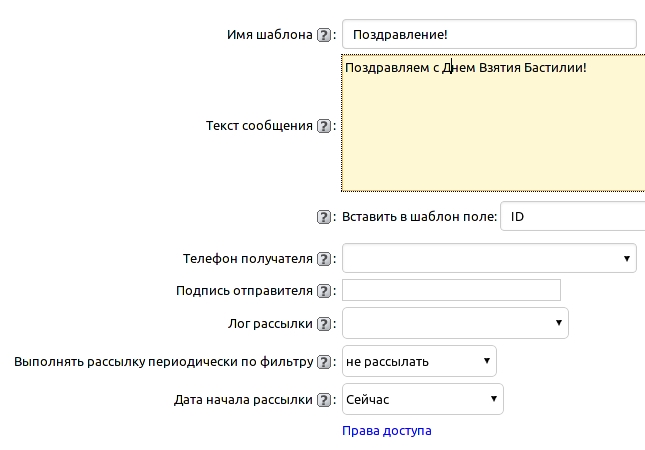The width and height of the screenshot is (645, 450).
Task: Click question mark beside Подпись отправителя
Action: tap(323, 291)
